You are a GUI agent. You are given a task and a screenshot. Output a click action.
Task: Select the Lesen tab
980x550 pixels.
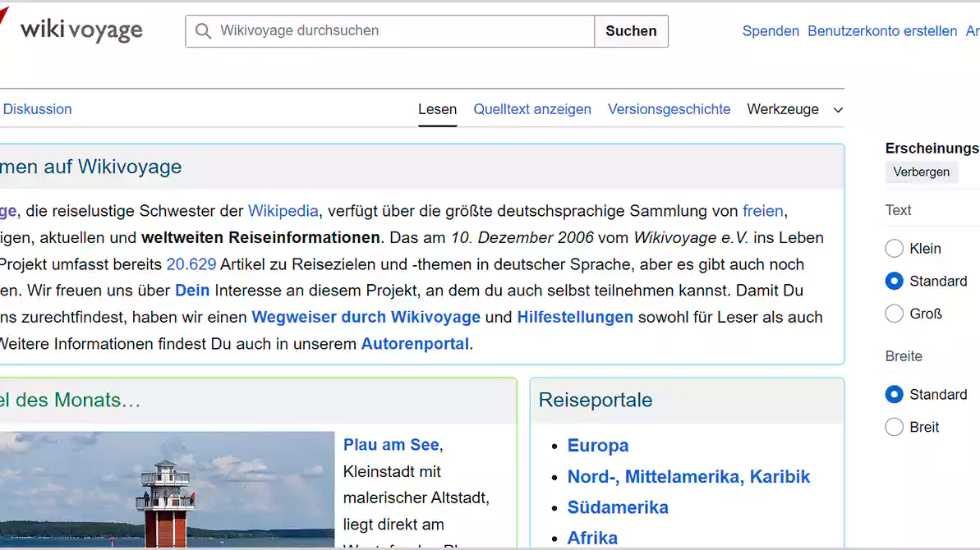point(438,109)
